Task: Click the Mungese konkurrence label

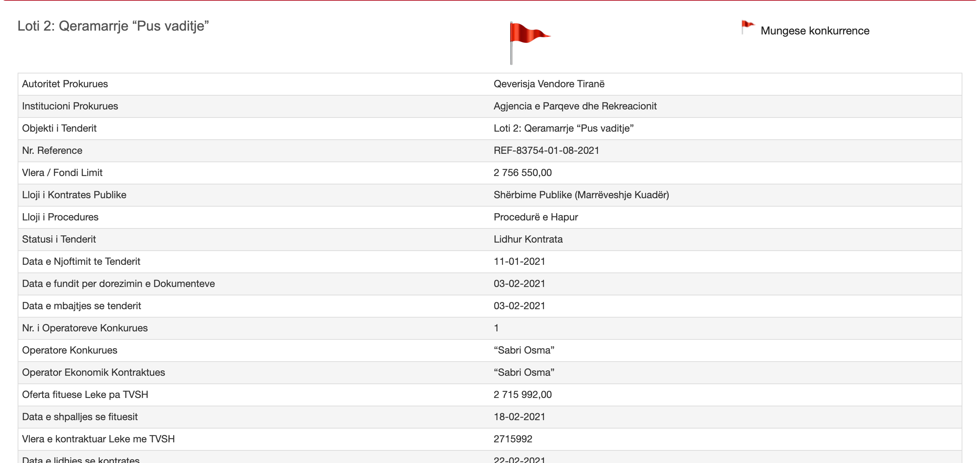Action: pos(815,31)
